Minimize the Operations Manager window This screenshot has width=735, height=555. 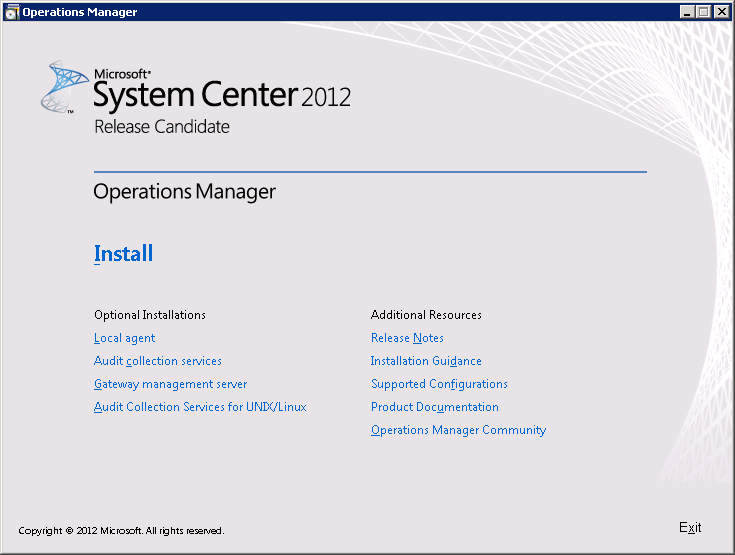coord(687,12)
